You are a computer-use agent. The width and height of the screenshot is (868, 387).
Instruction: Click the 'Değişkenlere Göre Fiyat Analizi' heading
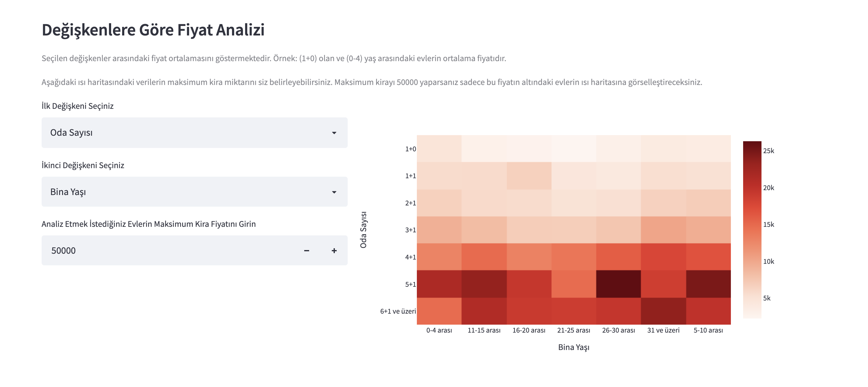tap(153, 30)
